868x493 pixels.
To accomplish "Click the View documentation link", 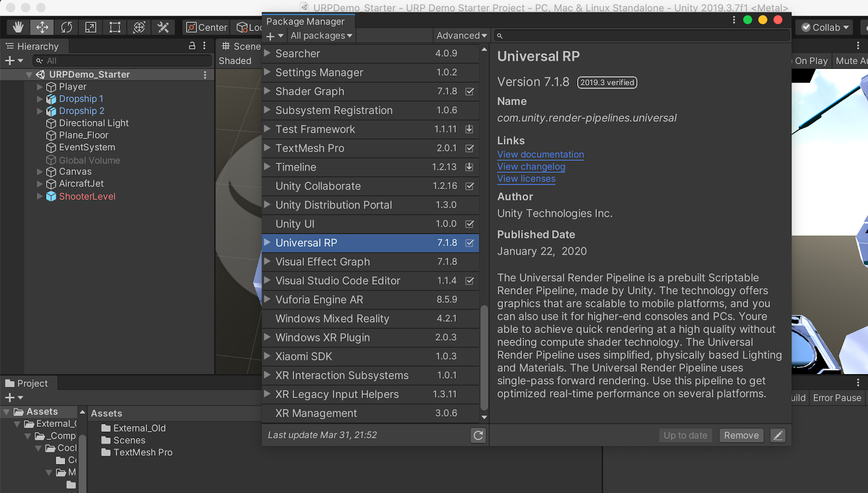I will [x=540, y=154].
